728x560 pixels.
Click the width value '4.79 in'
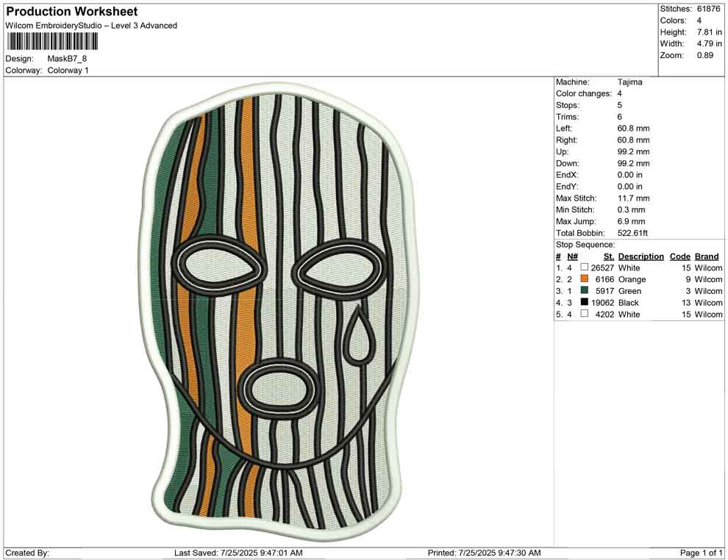pyautogui.click(x=710, y=43)
